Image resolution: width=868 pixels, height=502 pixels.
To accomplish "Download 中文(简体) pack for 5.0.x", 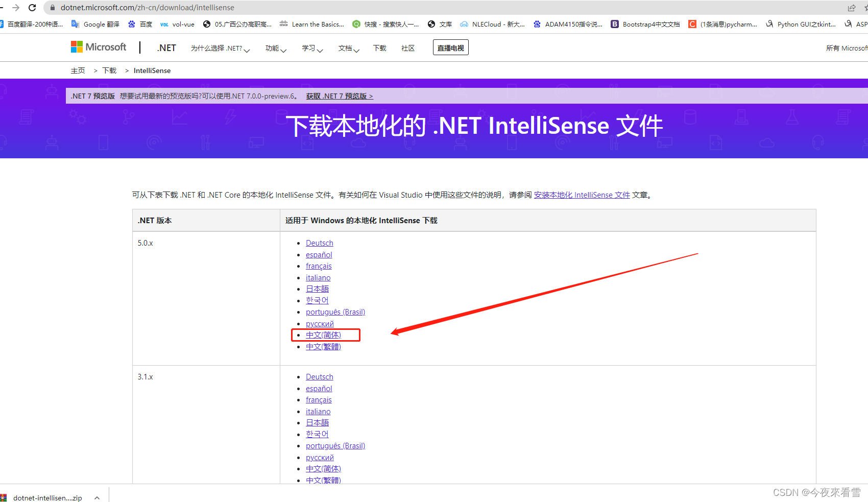I will [x=323, y=335].
